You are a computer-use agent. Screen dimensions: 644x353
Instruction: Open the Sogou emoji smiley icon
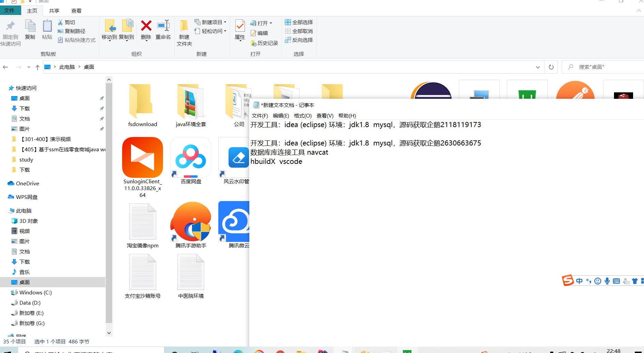(x=598, y=281)
